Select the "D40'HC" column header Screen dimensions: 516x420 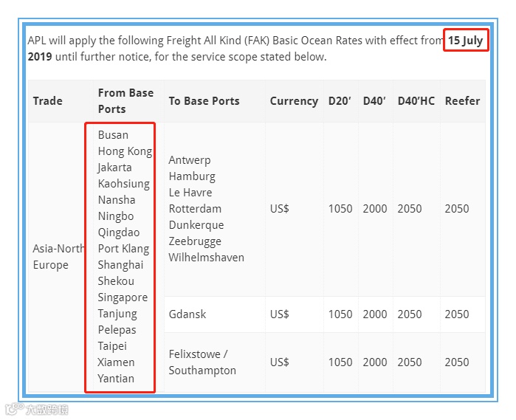(416, 101)
